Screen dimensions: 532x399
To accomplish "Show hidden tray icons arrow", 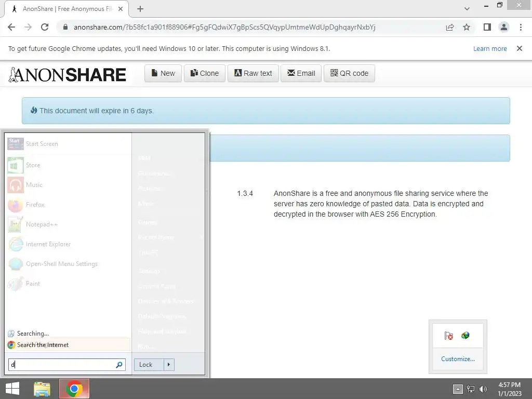I will point(458,389).
